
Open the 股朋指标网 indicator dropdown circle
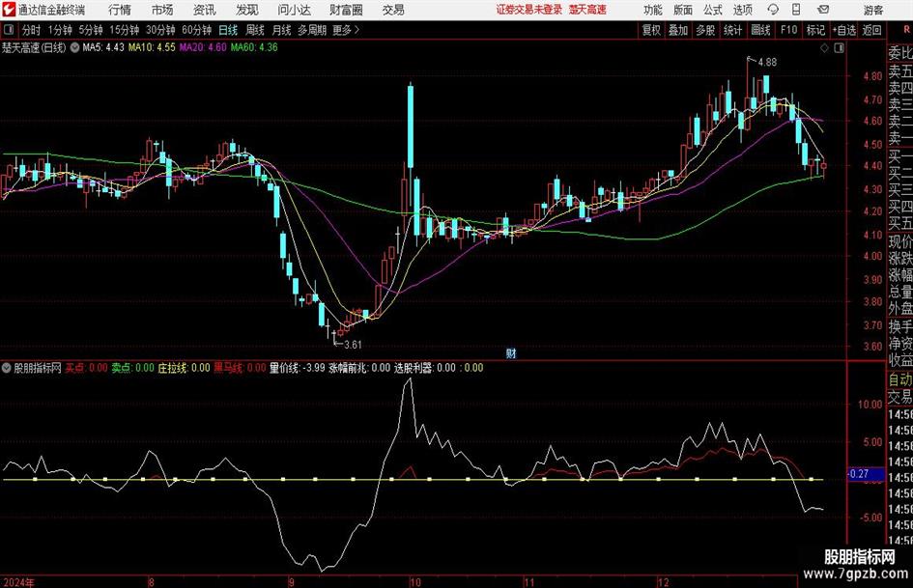(7, 368)
